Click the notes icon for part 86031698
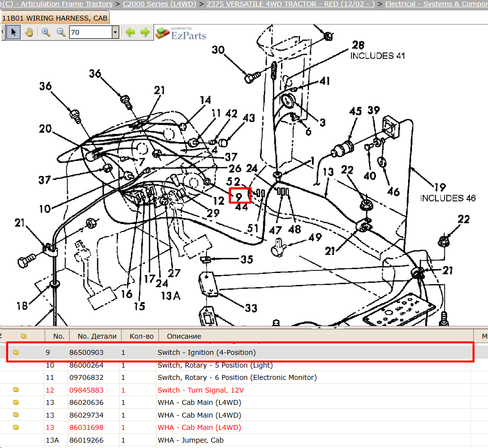 pyautogui.click(x=16, y=427)
